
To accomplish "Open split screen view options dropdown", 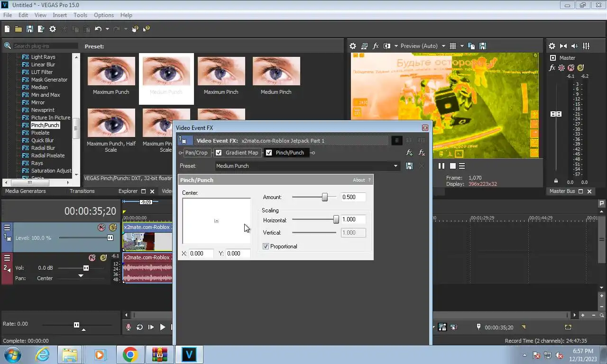I will pos(395,46).
